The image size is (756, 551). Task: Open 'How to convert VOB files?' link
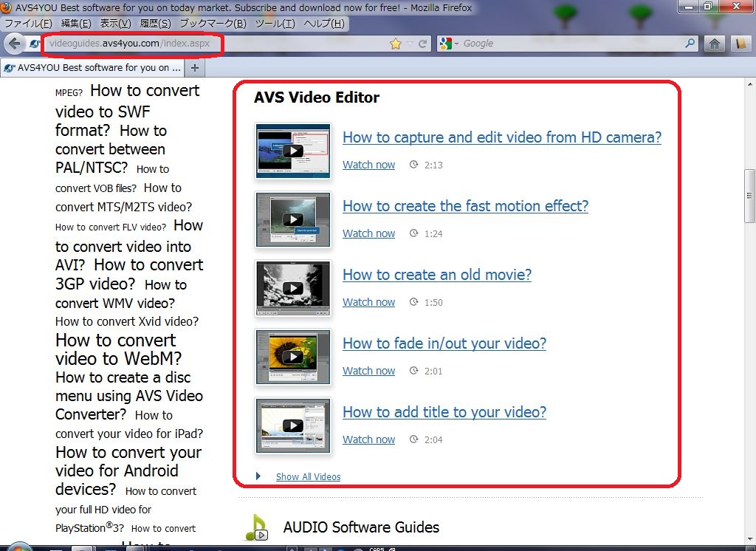[x=112, y=179]
